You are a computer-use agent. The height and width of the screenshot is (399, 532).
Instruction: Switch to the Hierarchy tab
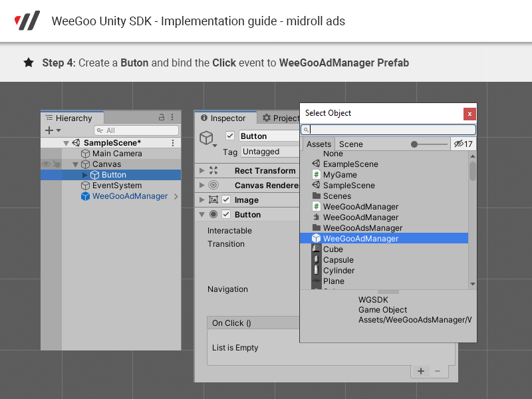(72, 118)
